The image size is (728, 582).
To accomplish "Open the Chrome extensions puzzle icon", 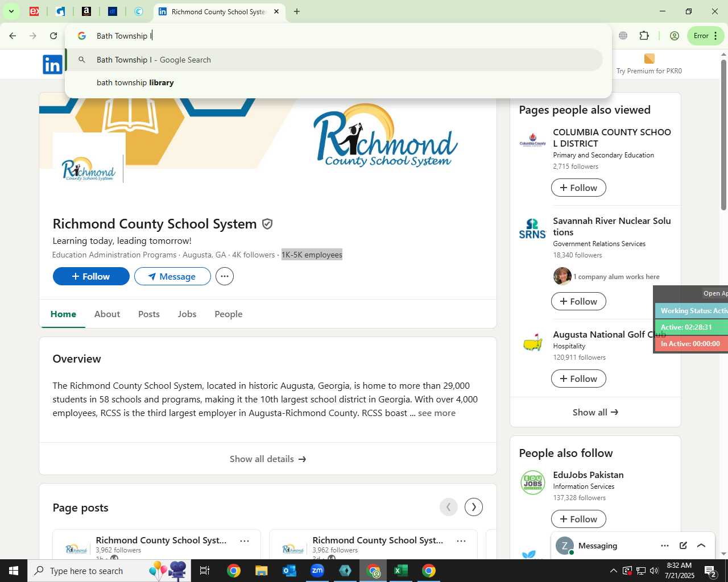I will coord(644,36).
